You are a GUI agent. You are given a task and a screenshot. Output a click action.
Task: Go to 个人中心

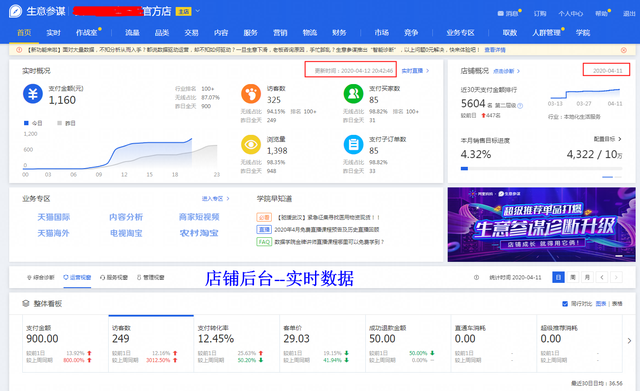[x=571, y=13]
